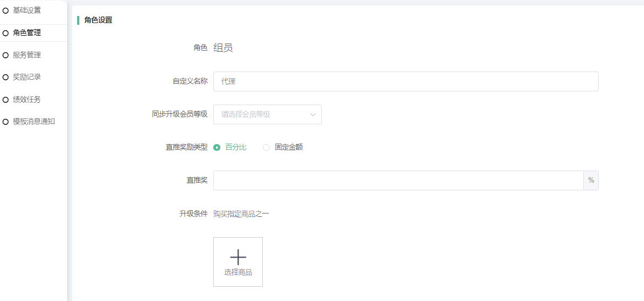Click the plus icon to add a product

tap(238, 257)
